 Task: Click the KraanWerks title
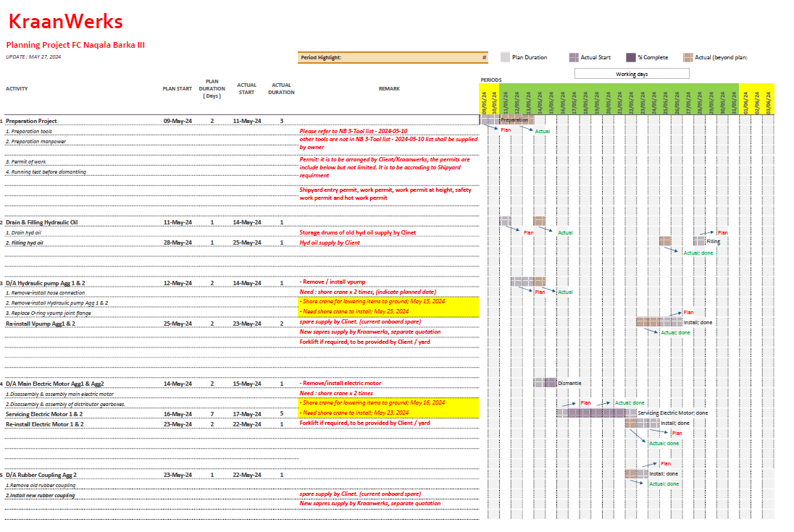coord(66,22)
